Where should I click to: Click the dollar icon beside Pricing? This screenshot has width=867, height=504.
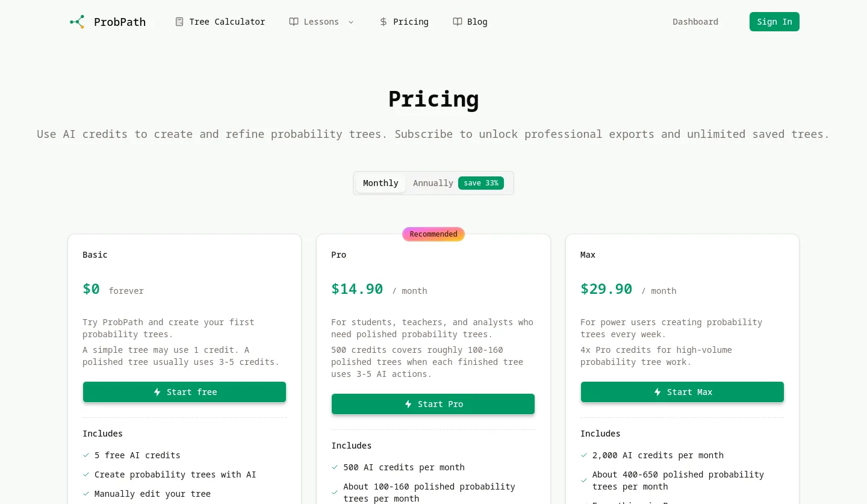click(x=384, y=22)
